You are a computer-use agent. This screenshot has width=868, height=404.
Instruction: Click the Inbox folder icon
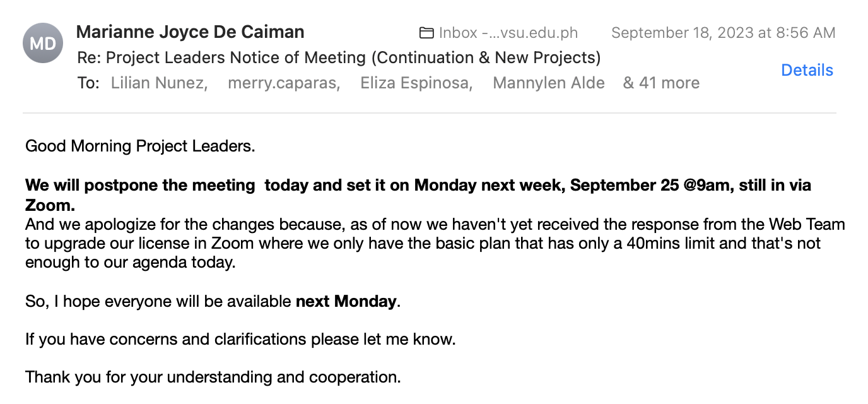(426, 33)
